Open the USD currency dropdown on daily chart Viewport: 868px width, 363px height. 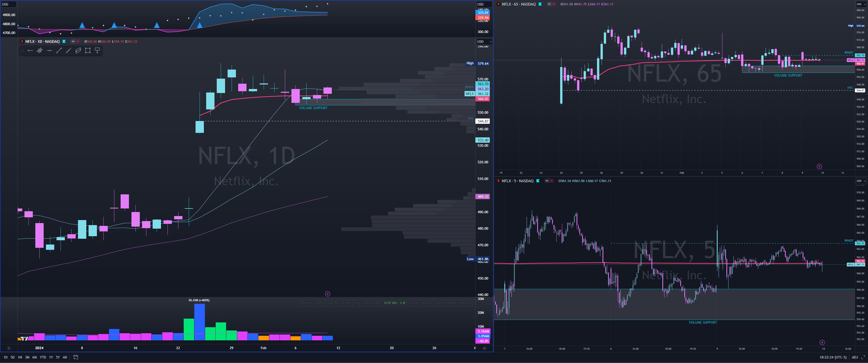point(484,42)
